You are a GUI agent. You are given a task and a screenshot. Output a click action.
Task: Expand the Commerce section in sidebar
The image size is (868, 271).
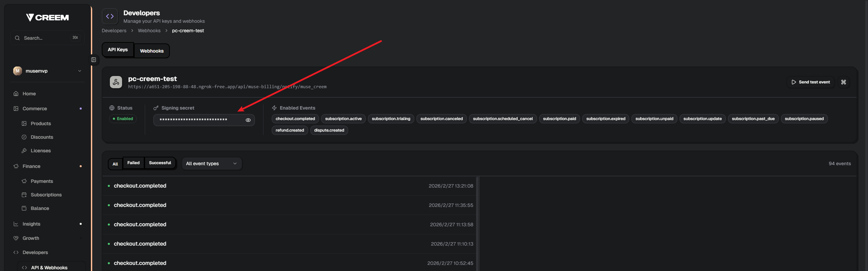[x=35, y=109]
